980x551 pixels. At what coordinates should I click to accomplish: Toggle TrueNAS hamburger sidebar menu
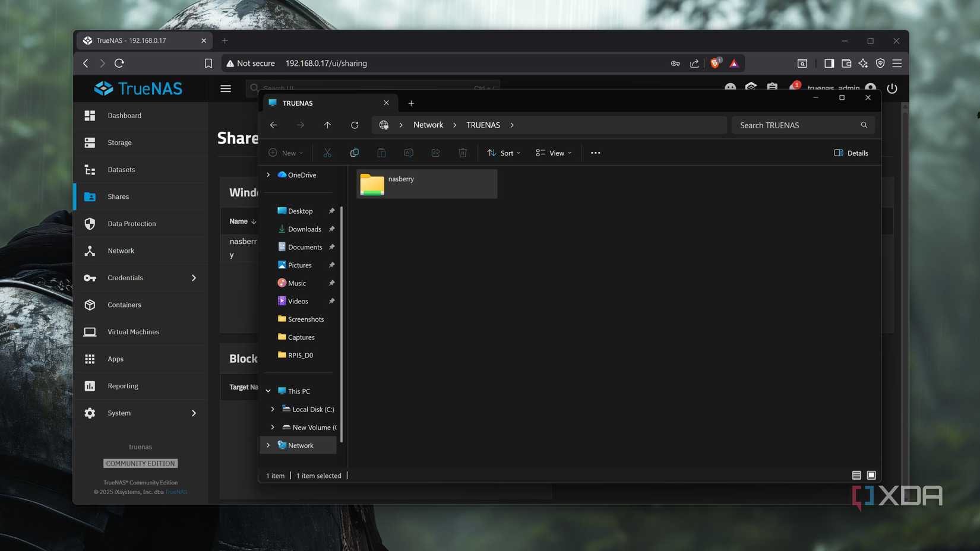[x=226, y=88]
